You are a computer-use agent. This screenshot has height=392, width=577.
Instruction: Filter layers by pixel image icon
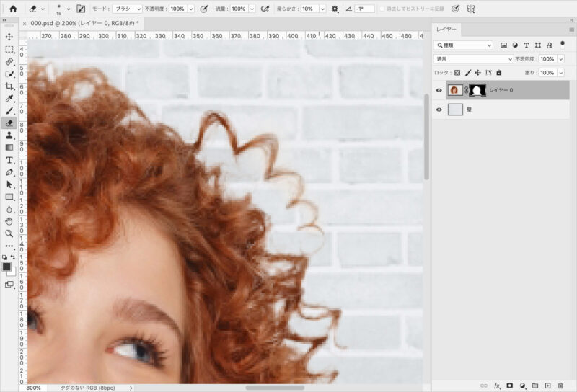(x=503, y=45)
